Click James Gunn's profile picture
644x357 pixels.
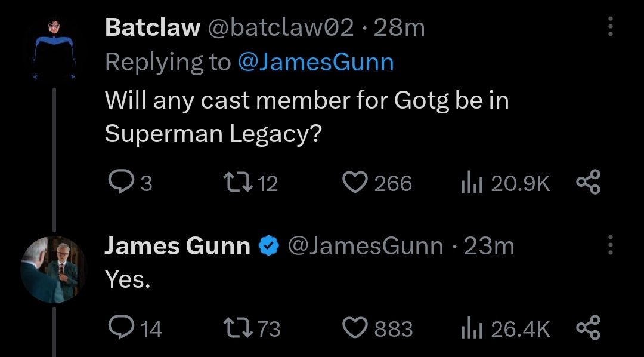coord(54,269)
